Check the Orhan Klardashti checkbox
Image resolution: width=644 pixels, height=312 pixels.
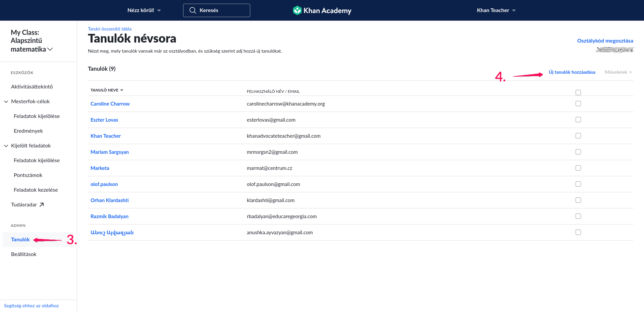578,200
